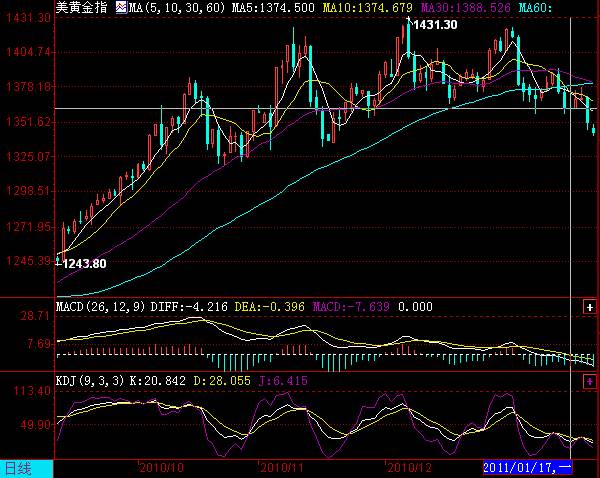Select the MA5:1374.500 value label
The width and height of the screenshot is (600, 478).
[x=273, y=8]
